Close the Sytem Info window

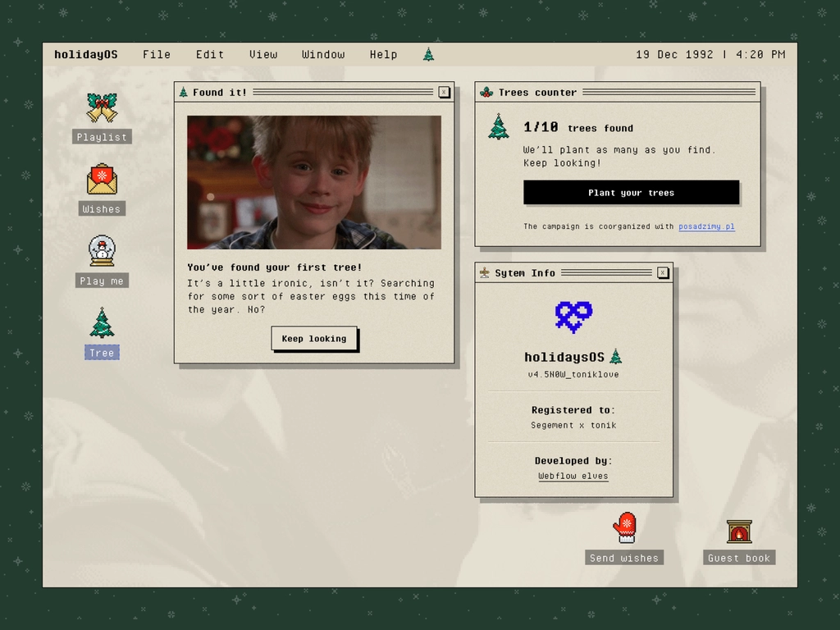coord(663,272)
